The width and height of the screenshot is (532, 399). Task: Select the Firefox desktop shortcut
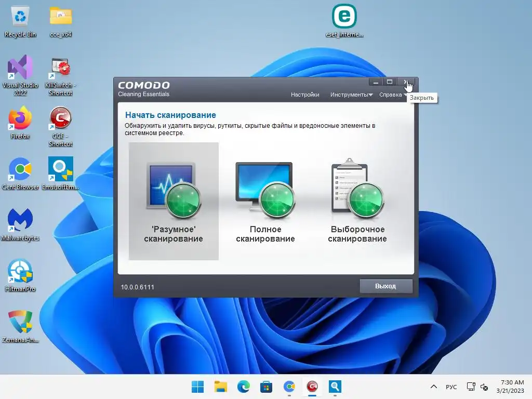[20, 123]
